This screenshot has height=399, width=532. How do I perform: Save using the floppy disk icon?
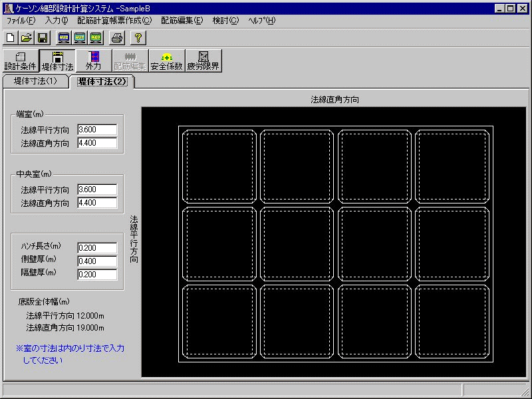(x=42, y=37)
